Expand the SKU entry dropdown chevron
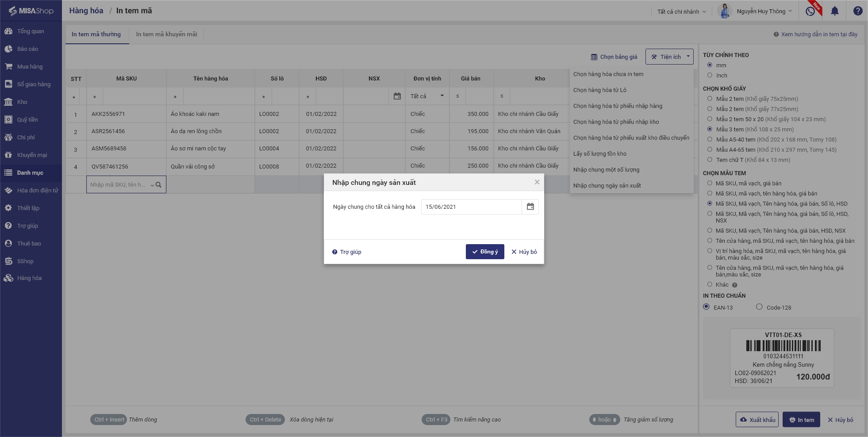 (152, 185)
